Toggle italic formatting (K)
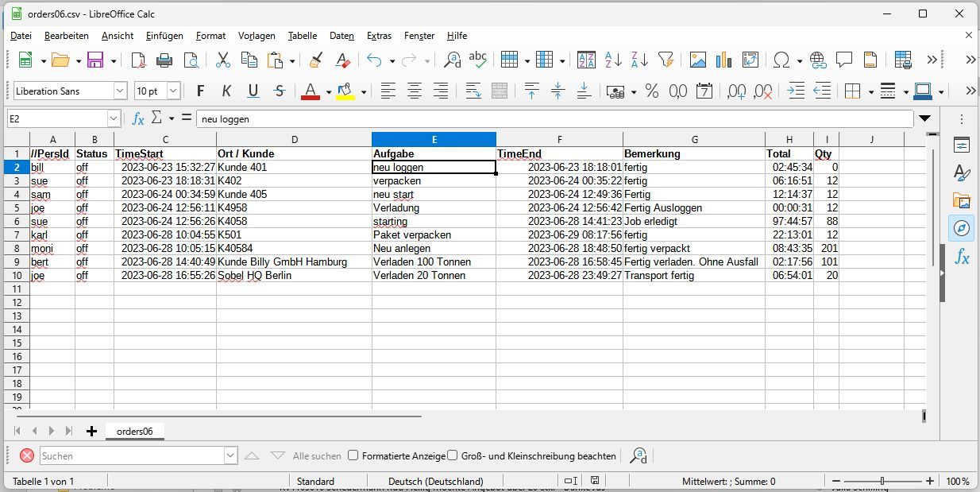This screenshot has height=492, width=980. pyautogui.click(x=226, y=91)
